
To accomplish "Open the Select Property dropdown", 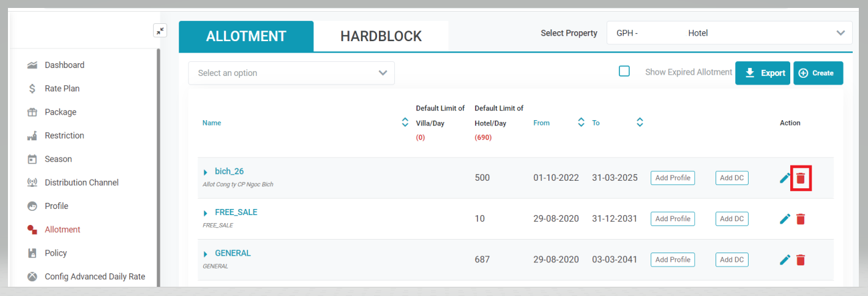I will 728,33.
